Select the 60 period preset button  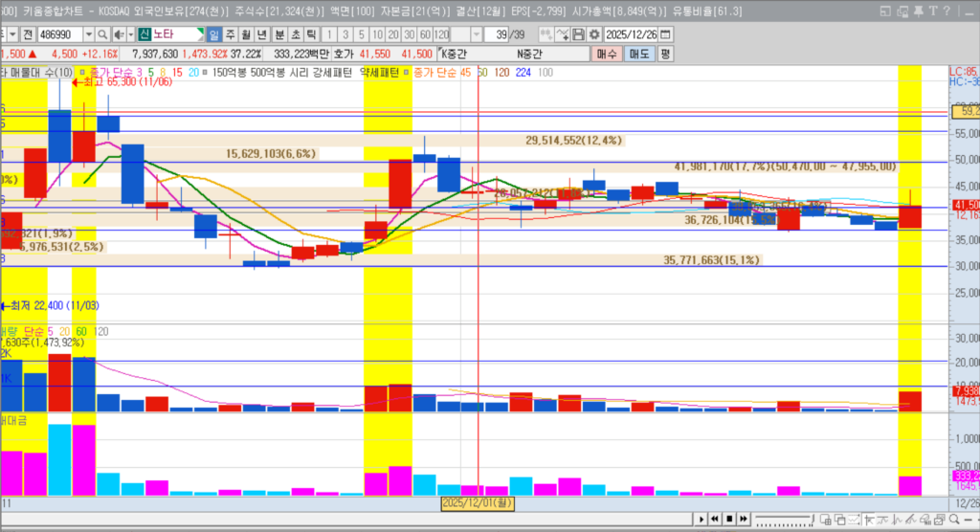pyautogui.click(x=425, y=34)
